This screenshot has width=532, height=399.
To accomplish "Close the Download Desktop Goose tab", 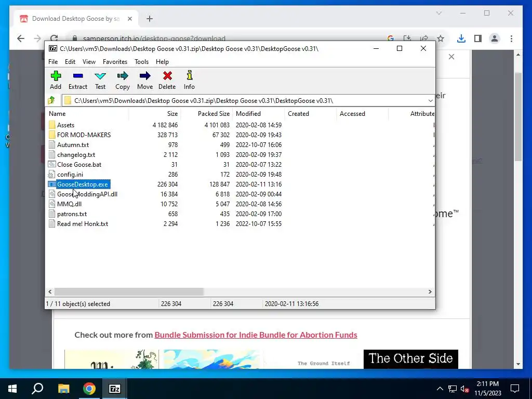I will [x=129, y=19].
